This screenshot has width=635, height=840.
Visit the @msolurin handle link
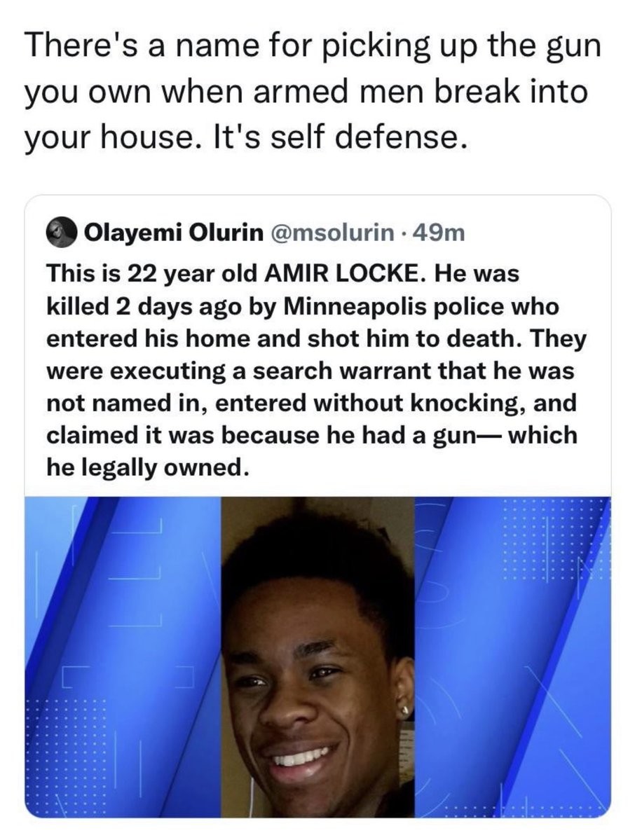click(334, 233)
